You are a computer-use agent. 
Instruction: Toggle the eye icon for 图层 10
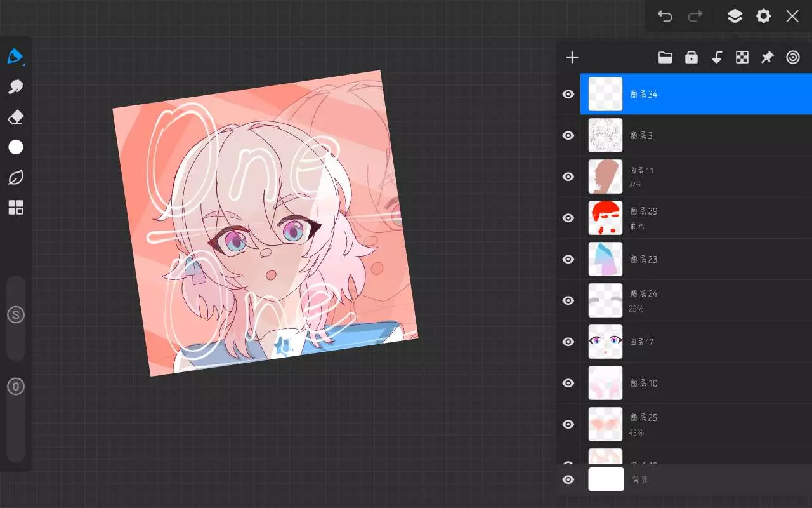coord(568,383)
